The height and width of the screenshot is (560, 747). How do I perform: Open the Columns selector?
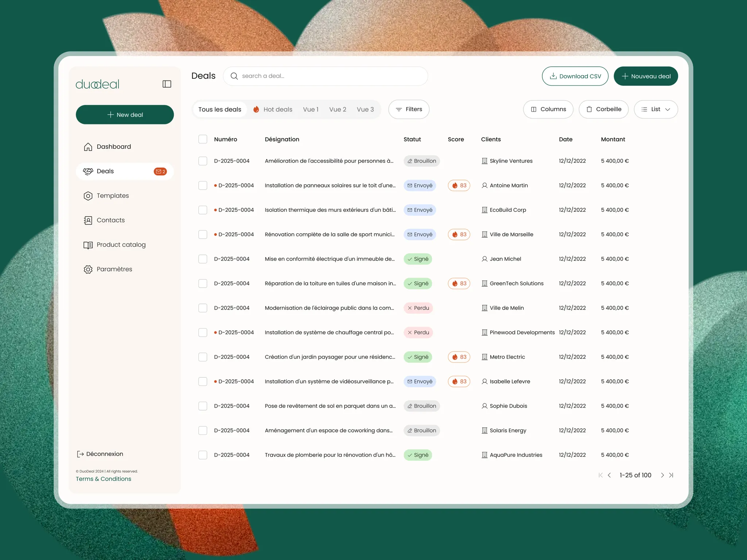(548, 109)
